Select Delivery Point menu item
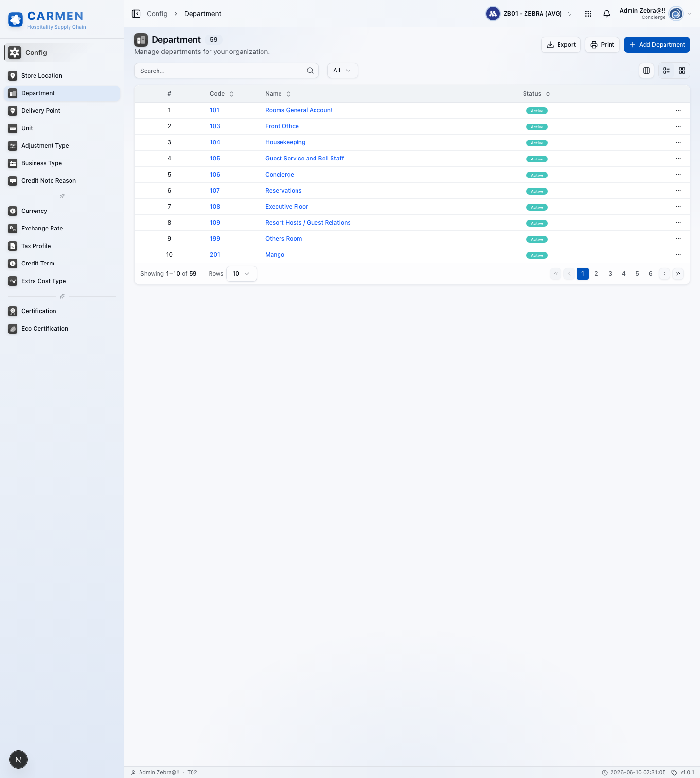This screenshot has width=700, height=778. click(x=62, y=111)
